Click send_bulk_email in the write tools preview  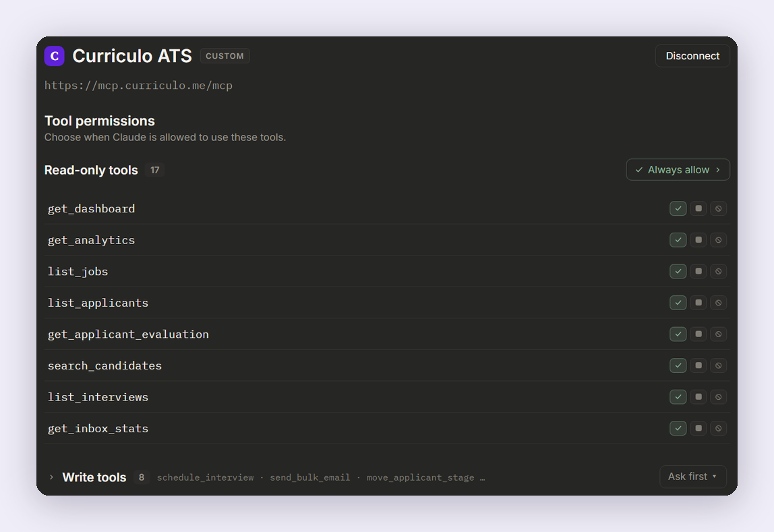(310, 477)
